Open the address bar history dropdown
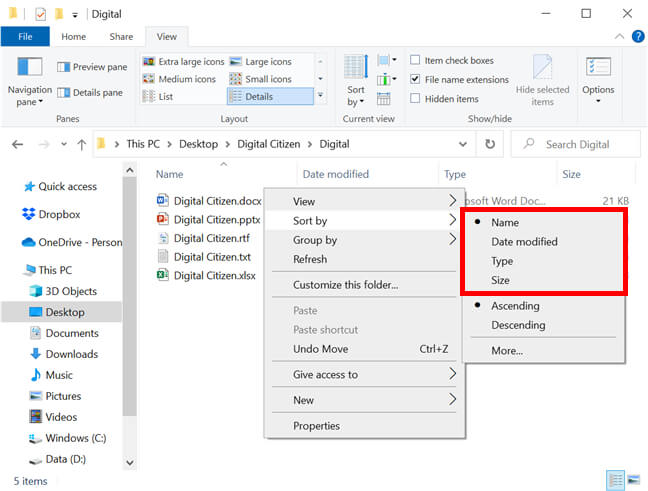Screen dimensions: 648x491 pos(463,144)
